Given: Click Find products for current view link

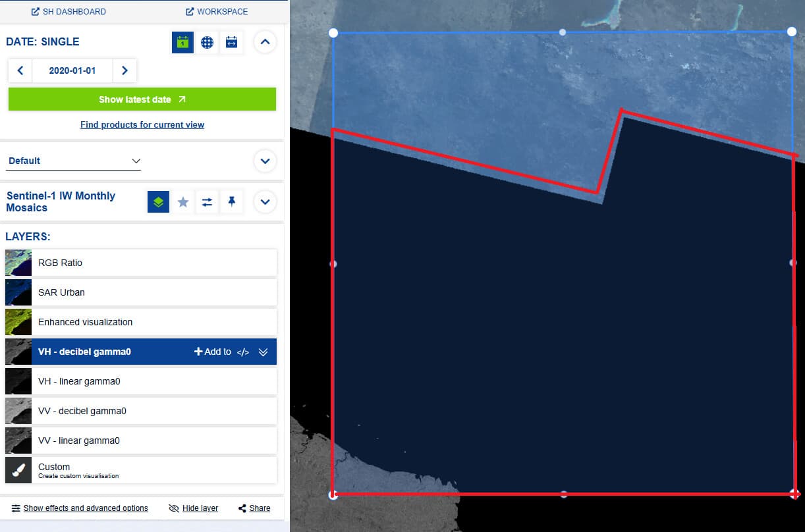Looking at the screenshot, I should 142,124.
